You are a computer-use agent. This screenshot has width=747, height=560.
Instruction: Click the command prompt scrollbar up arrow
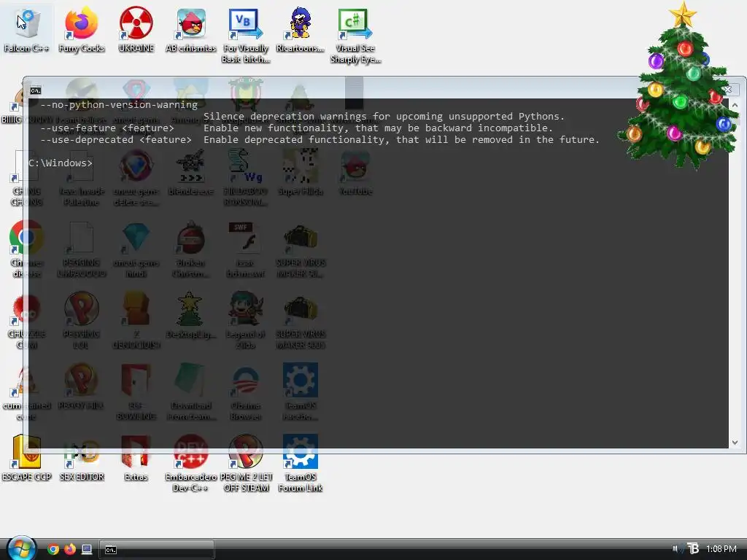point(735,105)
